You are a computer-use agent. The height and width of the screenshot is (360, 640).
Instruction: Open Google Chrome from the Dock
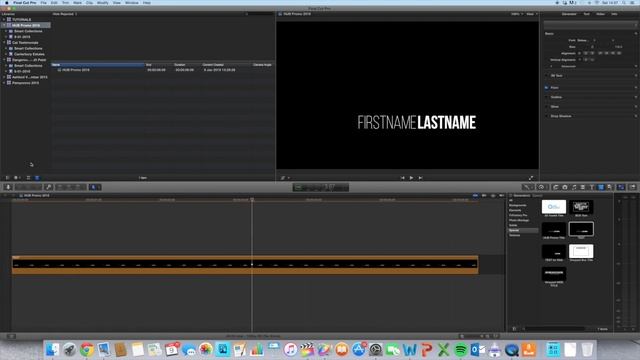(87, 350)
